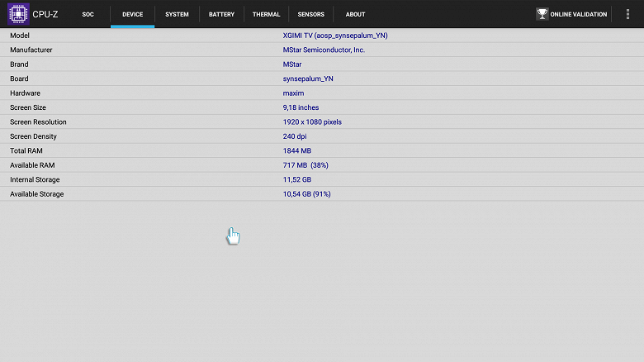Select the Brand row label
The image size is (644, 362).
pos(19,64)
